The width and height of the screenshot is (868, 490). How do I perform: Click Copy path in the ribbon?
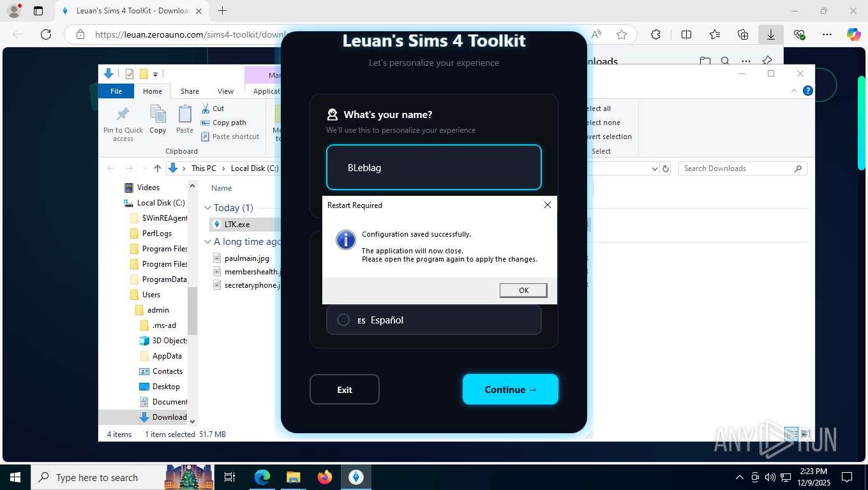(223, 122)
